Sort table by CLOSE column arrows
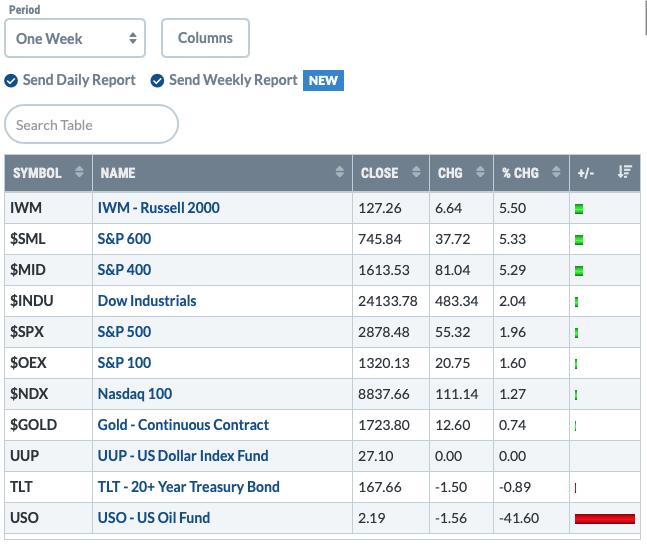 (x=416, y=171)
